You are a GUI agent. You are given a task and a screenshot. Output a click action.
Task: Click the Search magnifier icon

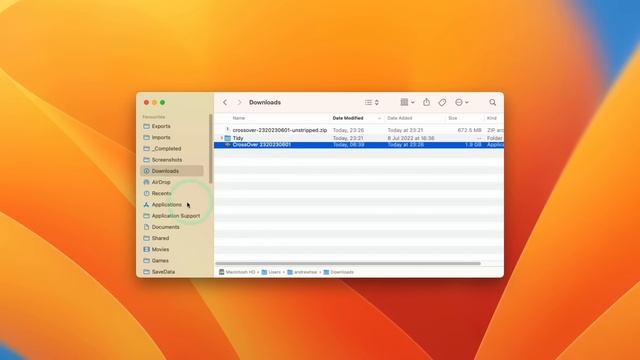click(x=493, y=102)
